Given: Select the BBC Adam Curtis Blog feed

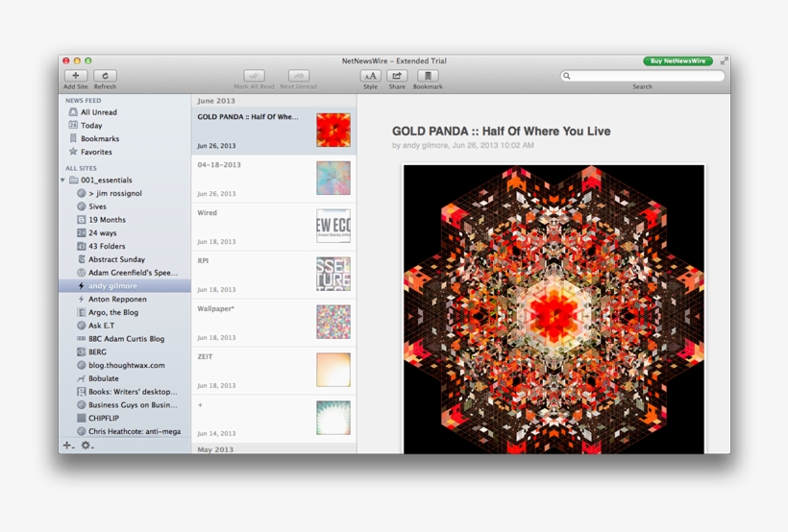Looking at the screenshot, I should tap(125, 339).
